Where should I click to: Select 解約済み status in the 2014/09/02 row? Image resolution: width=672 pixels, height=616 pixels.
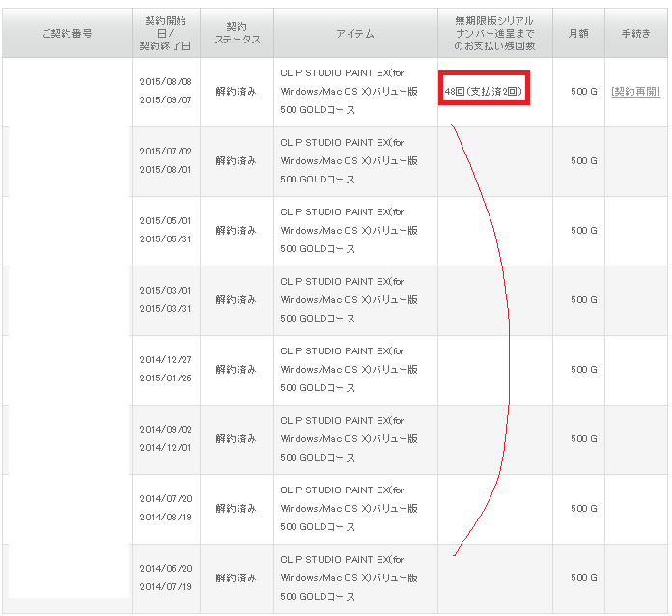pyautogui.click(x=237, y=439)
